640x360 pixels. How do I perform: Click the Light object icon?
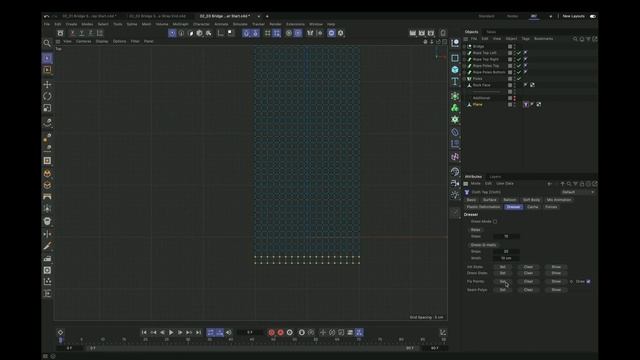[455, 195]
